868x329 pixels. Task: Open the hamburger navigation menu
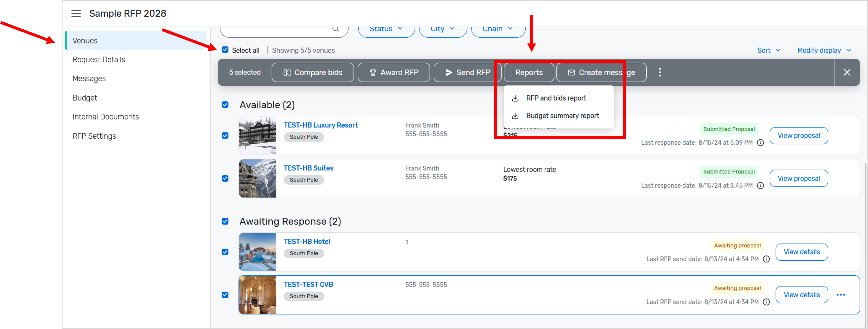[76, 14]
